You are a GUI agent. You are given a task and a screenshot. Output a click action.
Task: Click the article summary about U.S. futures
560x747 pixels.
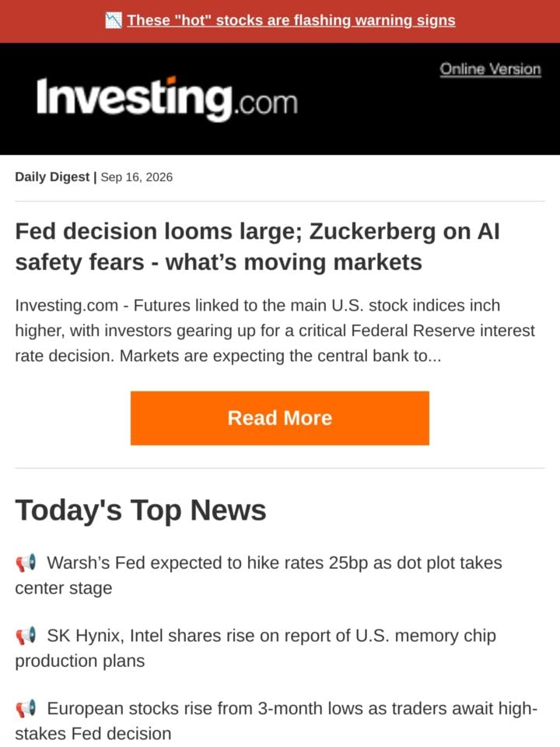tap(275, 331)
